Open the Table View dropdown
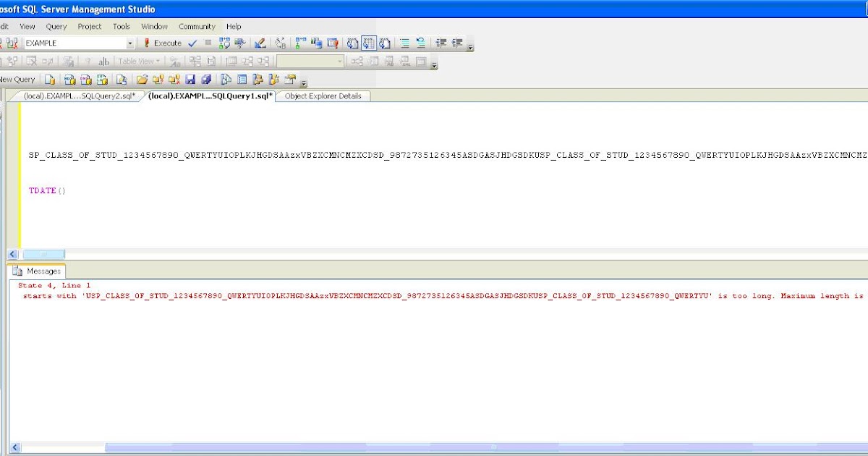The image size is (868, 456). (137, 61)
